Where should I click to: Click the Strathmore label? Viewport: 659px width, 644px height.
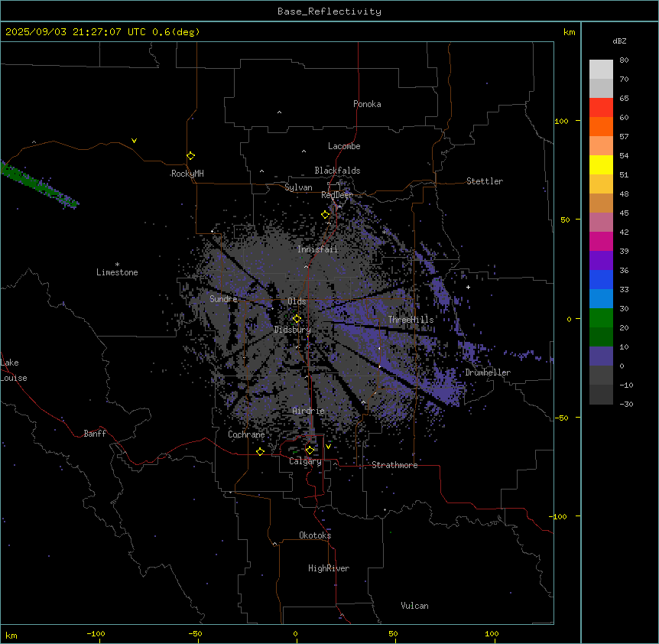coord(394,465)
